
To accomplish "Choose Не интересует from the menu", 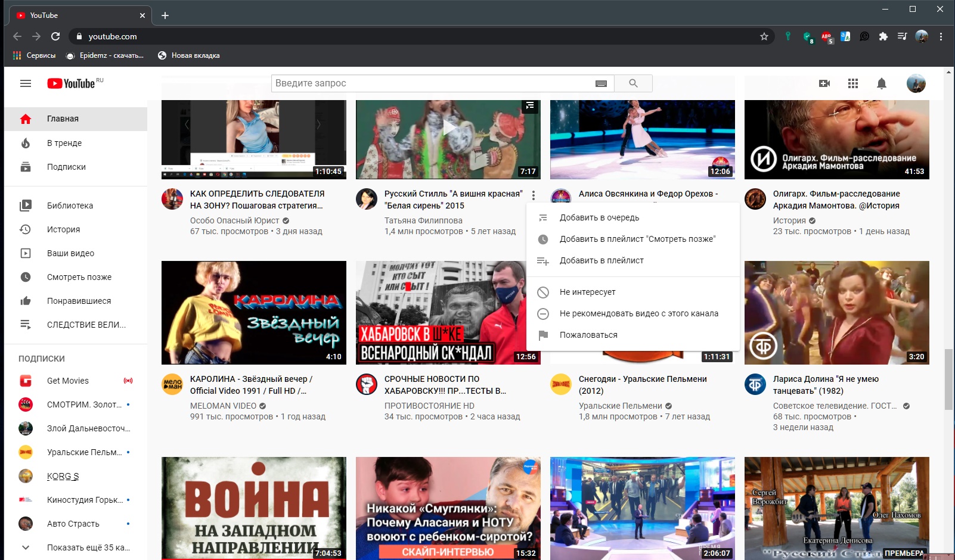I will point(633,293).
